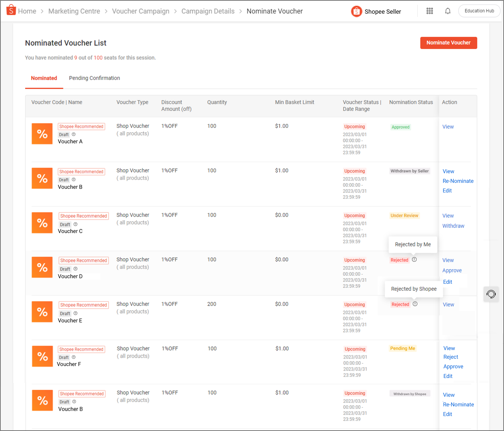The width and height of the screenshot is (504, 431).
Task: Click the help icon beside Voucher C's Draft label
Action: [75, 224]
